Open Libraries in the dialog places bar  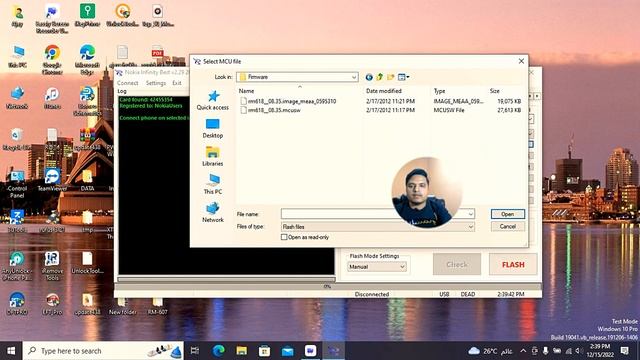coord(213,156)
